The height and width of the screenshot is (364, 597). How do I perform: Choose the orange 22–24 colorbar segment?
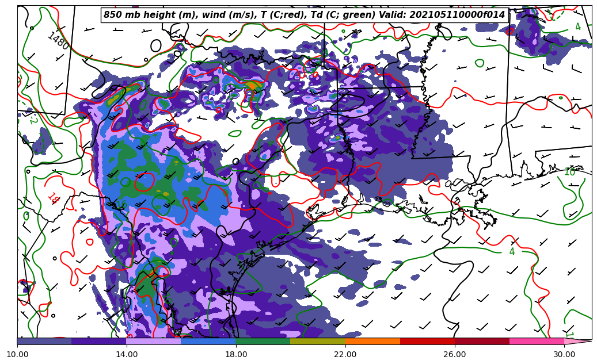(372, 341)
